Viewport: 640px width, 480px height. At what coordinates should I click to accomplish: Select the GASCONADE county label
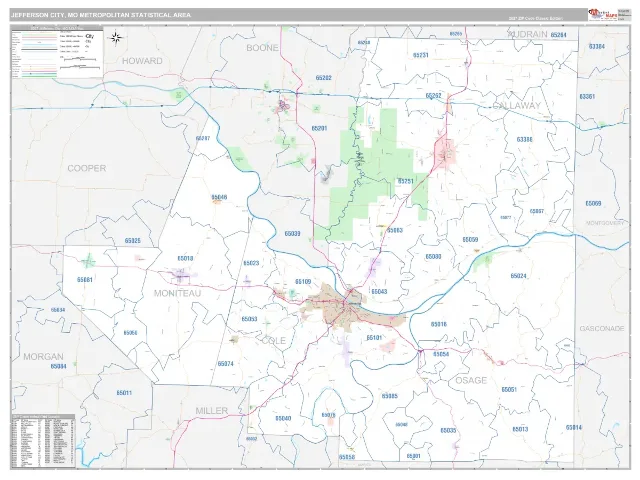(602, 329)
